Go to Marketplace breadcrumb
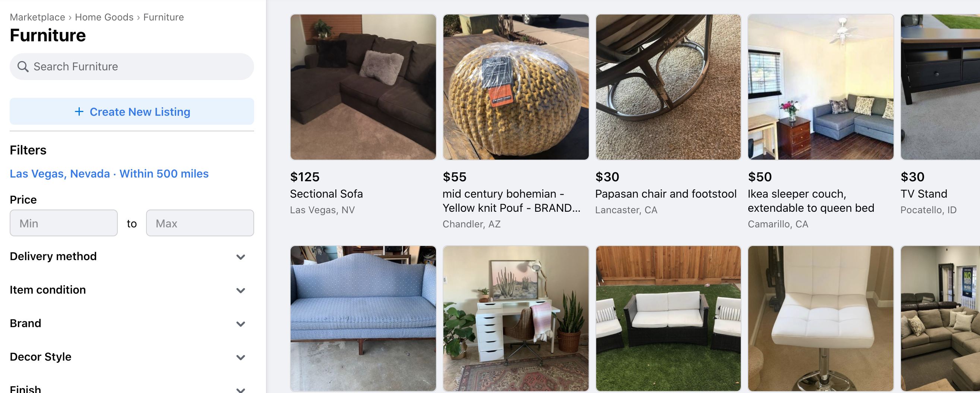This screenshot has width=980, height=393. point(37,17)
